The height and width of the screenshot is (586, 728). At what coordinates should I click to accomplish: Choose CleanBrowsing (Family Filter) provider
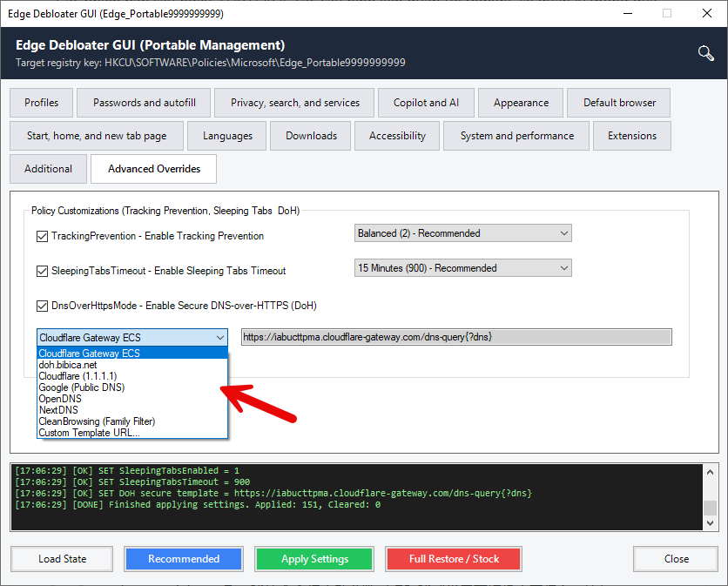coord(132,421)
